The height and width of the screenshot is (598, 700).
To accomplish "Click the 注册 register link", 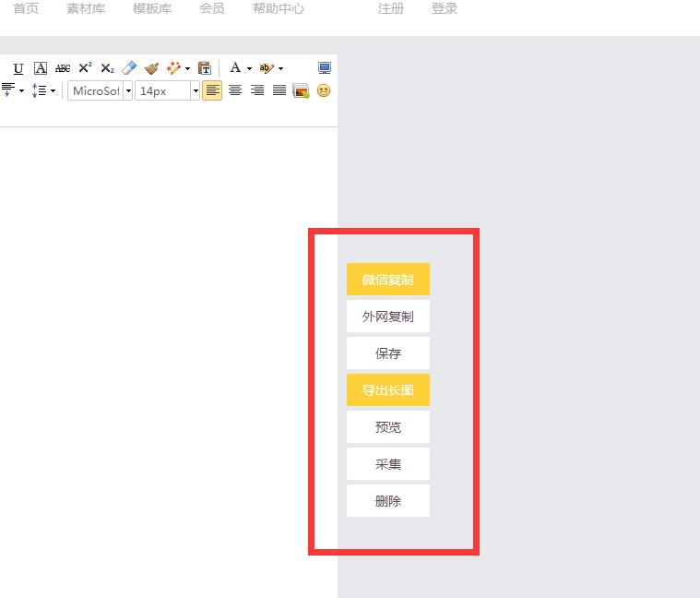I will click(x=391, y=8).
